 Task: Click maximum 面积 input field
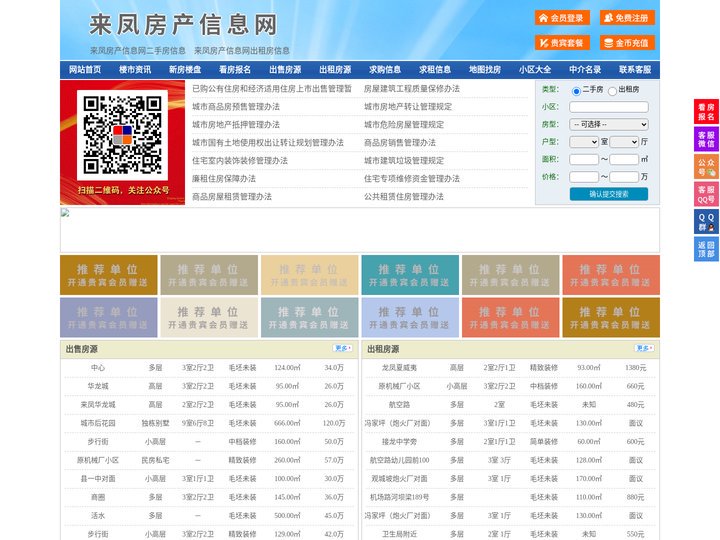[x=624, y=159]
